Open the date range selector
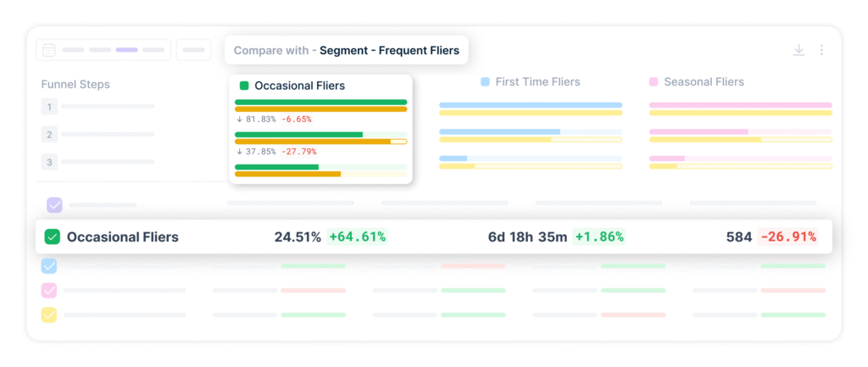 click(x=103, y=50)
